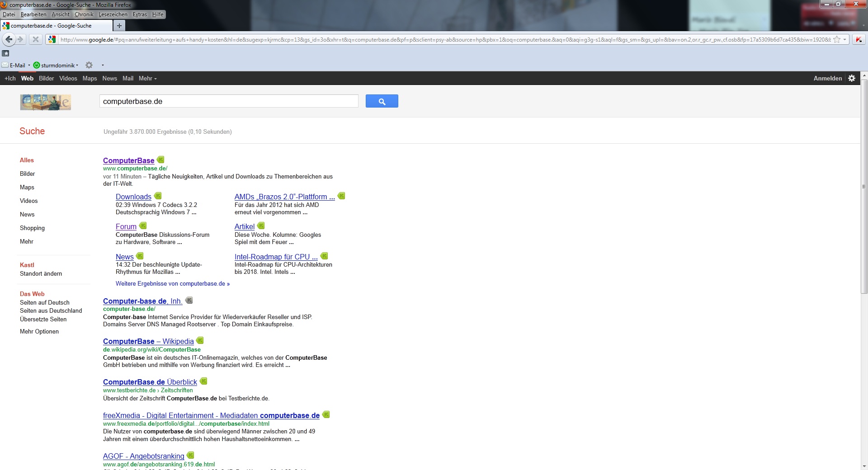Click the page's vertical scrollbar thumb
Image resolution: width=868 pixels, height=470 pixels.
864,187
